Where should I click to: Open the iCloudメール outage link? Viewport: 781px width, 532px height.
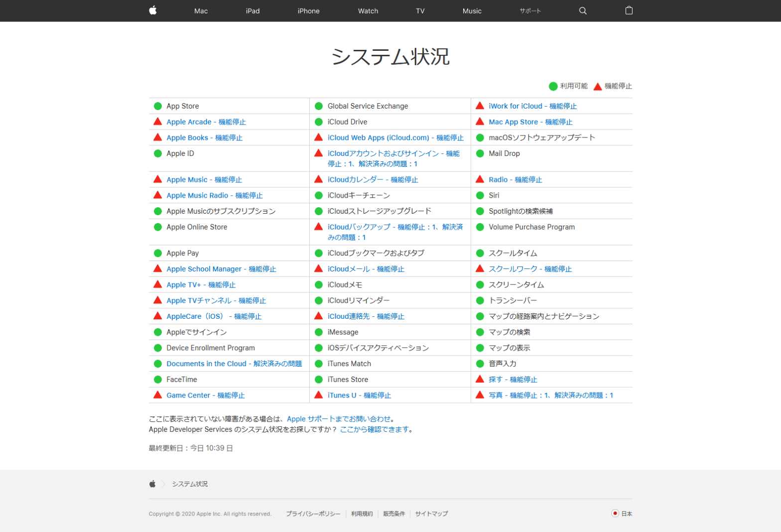(x=366, y=269)
